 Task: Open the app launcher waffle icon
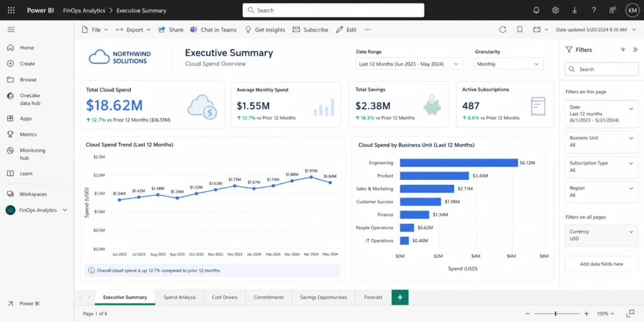(x=11, y=10)
